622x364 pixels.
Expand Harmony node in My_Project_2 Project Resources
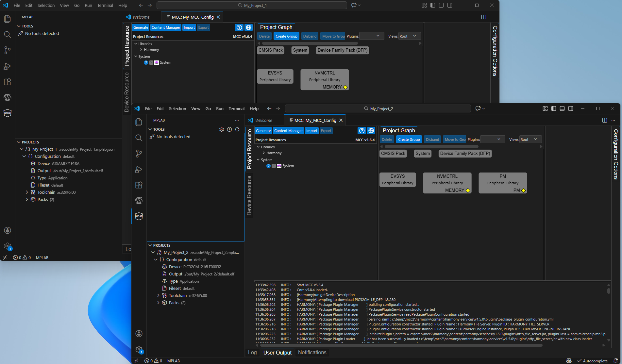point(264,153)
